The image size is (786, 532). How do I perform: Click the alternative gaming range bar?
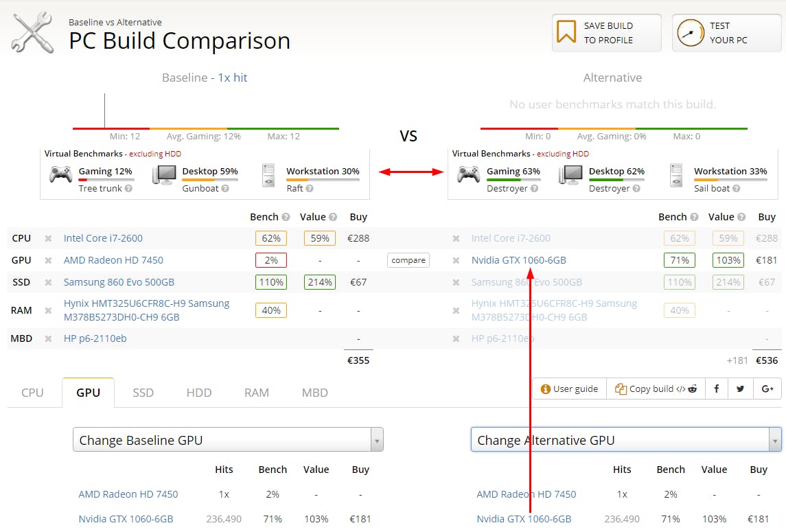[x=614, y=129]
